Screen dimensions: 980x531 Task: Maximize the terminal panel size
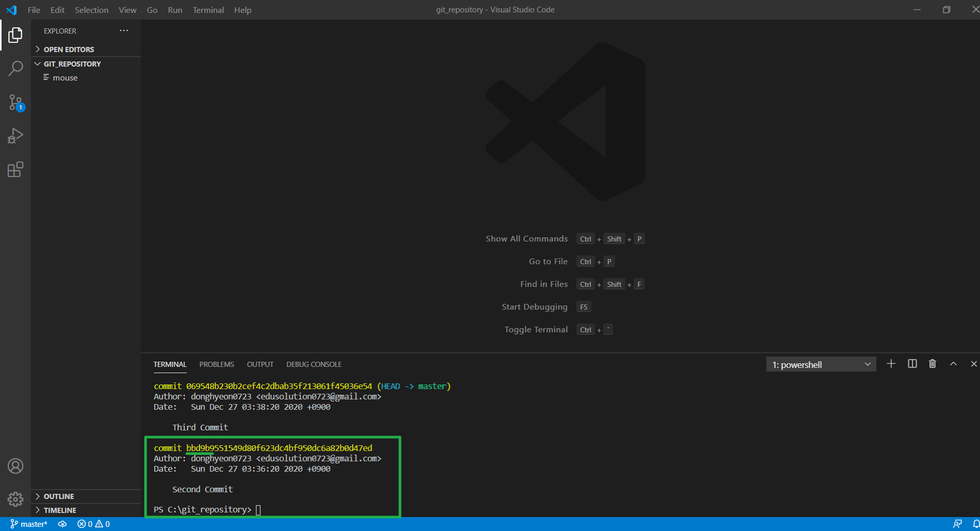(953, 364)
